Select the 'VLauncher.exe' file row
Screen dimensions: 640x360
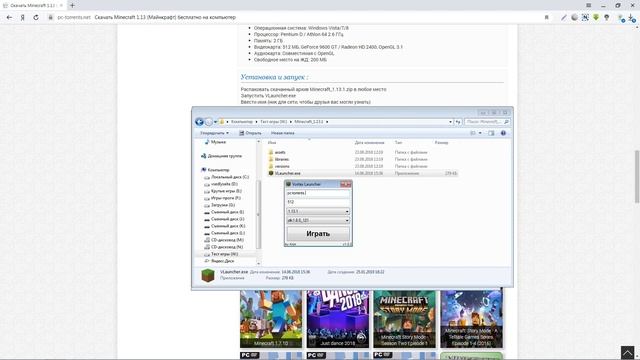click(x=362, y=173)
